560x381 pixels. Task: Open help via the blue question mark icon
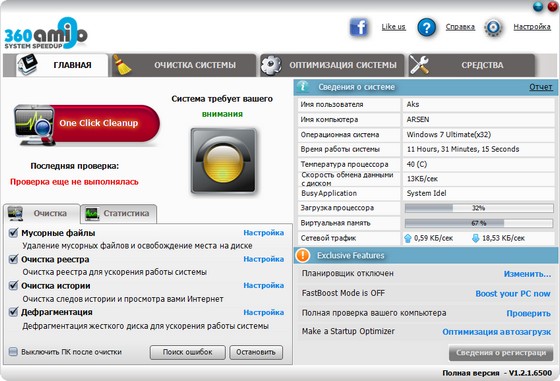426,27
